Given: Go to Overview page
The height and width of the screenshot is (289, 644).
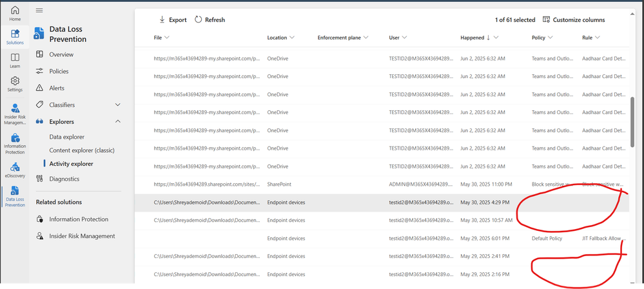Looking at the screenshot, I should tap(61, 54).
